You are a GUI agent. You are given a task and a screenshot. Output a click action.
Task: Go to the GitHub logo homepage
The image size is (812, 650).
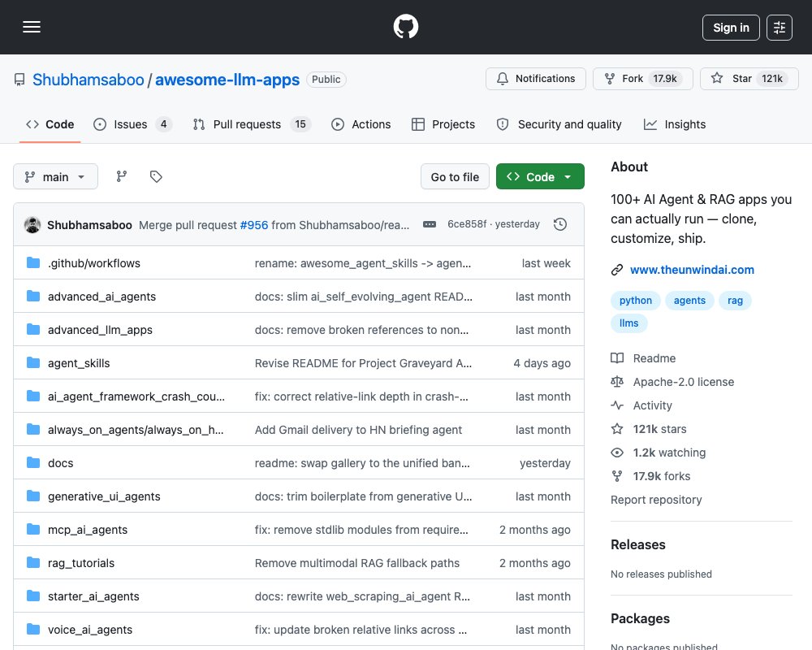point(405,27)
